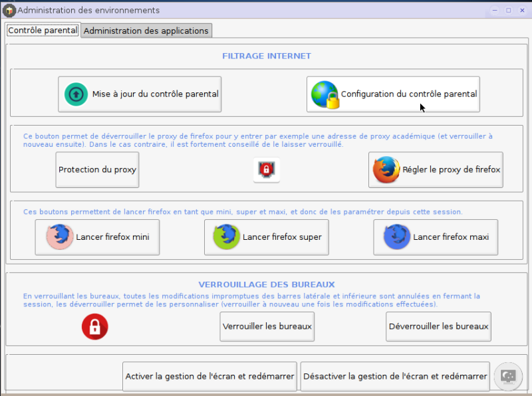This screenshot has width=532, height=396.
Task: Click Désactiver la gestion de l'écran et redémarrer
Action: (395, 376)
